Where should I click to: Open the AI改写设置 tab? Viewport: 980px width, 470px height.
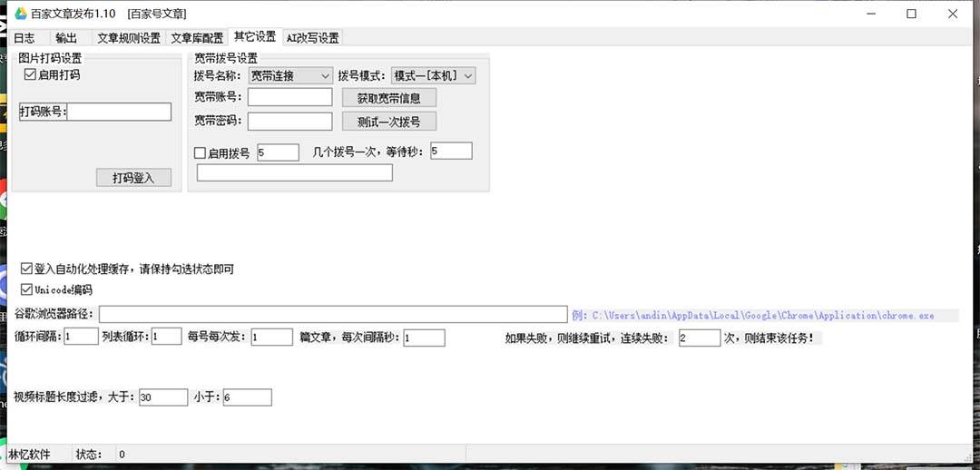(312, 38)
